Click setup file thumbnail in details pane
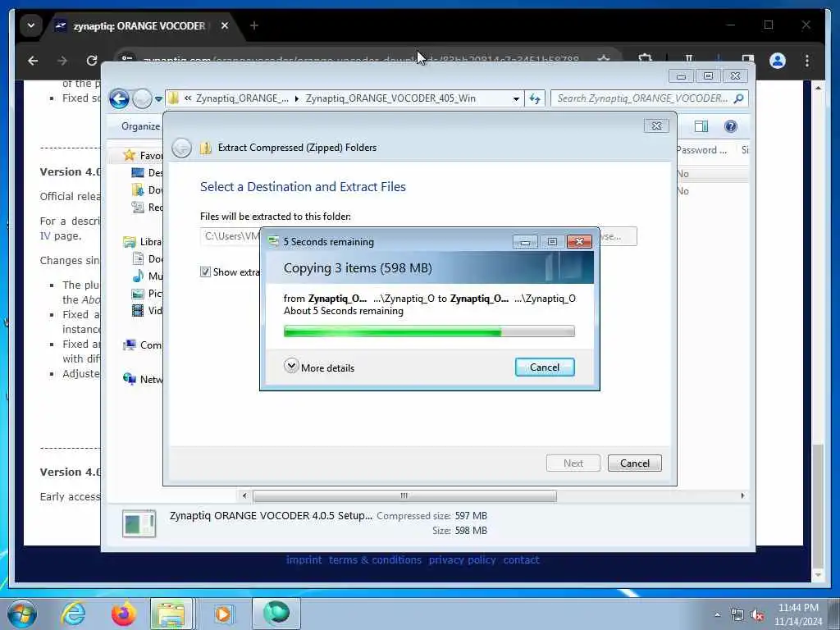Image resolution: width=840 pixels, height=630 pixels. click(x=139, y=523)
